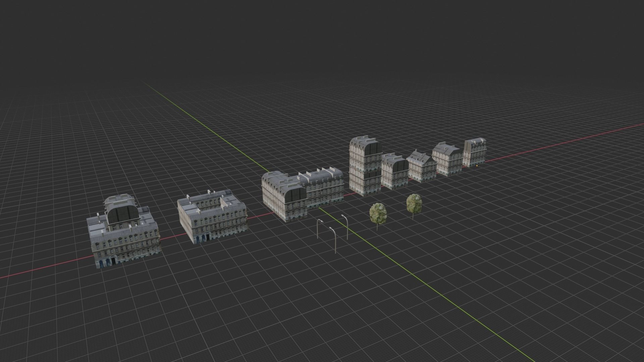Select the tallest tower building
This screenshot has width=644, height=362.
[365, 166]
